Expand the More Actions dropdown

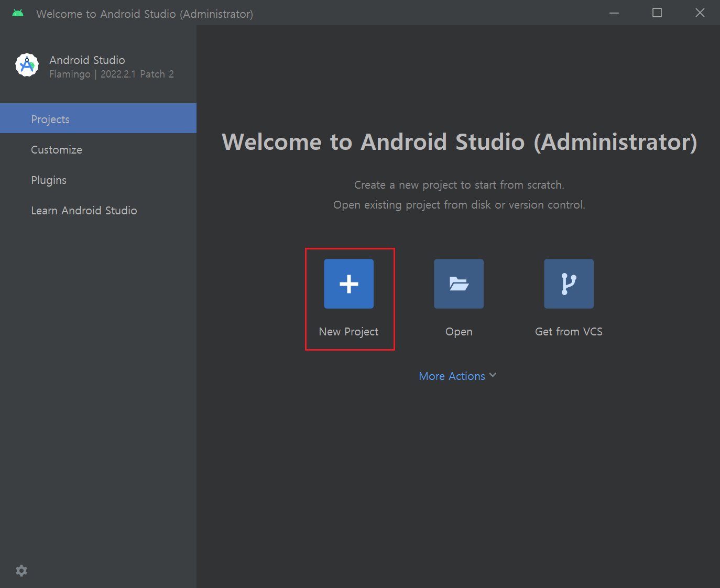point(457,376)
